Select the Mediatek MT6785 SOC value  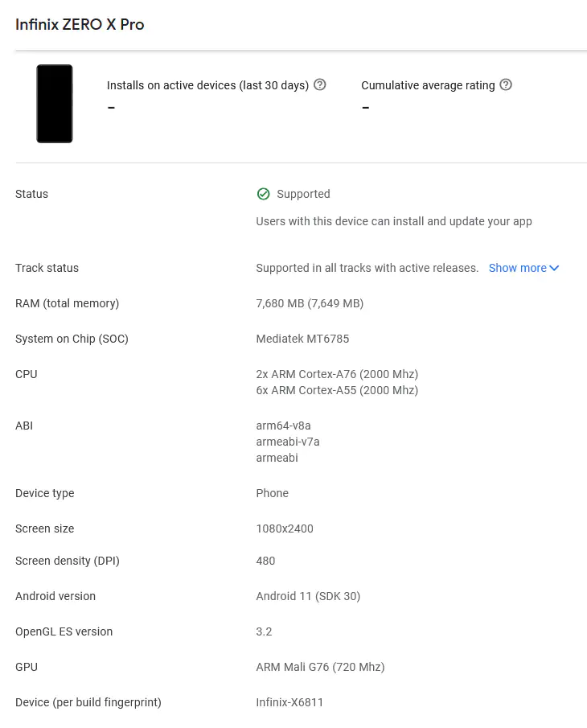click(302, 339)
